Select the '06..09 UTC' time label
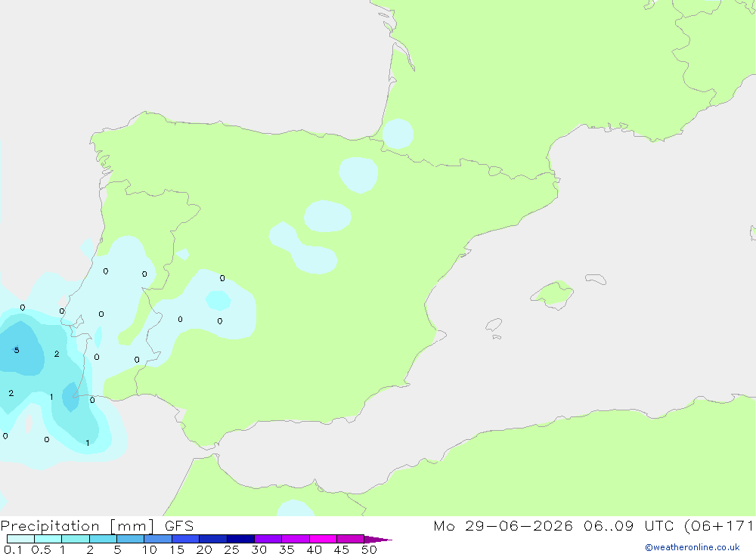Image resolution: width=756 pixels, height=554 pixels. point(628,526)
